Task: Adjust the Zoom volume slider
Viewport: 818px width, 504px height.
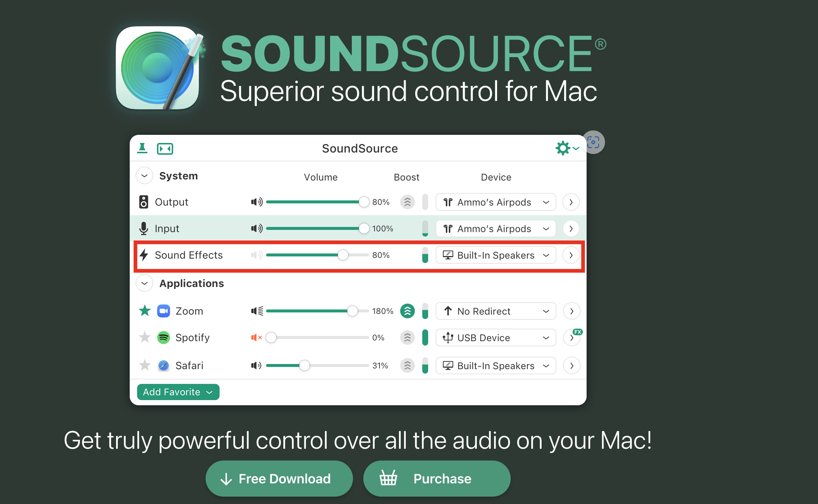Action: 317,311
